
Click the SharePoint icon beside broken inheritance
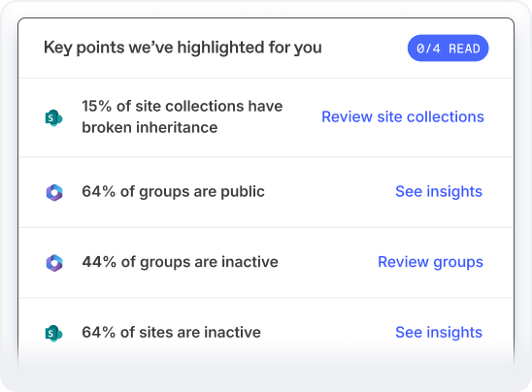point(53,117)
